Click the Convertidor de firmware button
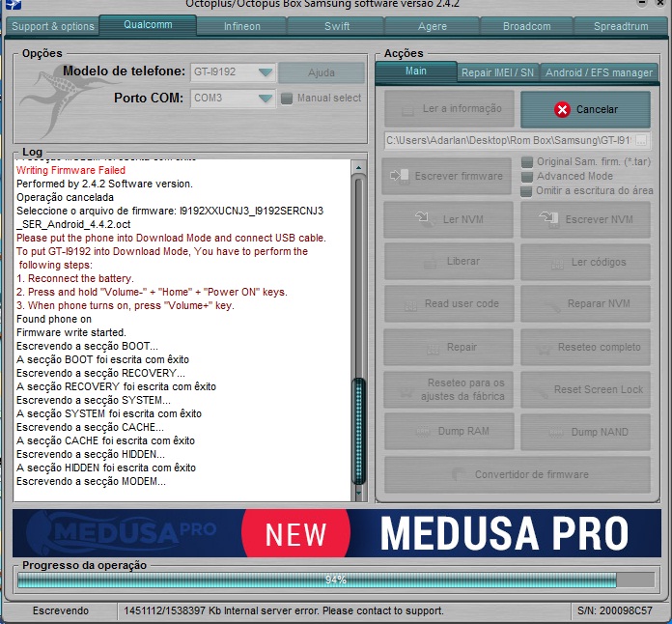 tap(518, 474)
